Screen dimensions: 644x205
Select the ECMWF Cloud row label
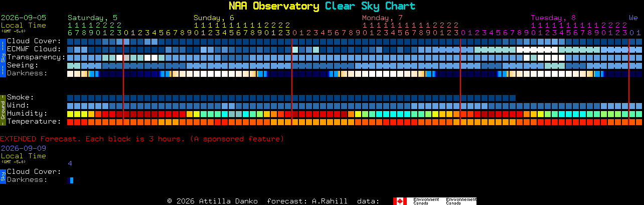(x=34, y=49)
